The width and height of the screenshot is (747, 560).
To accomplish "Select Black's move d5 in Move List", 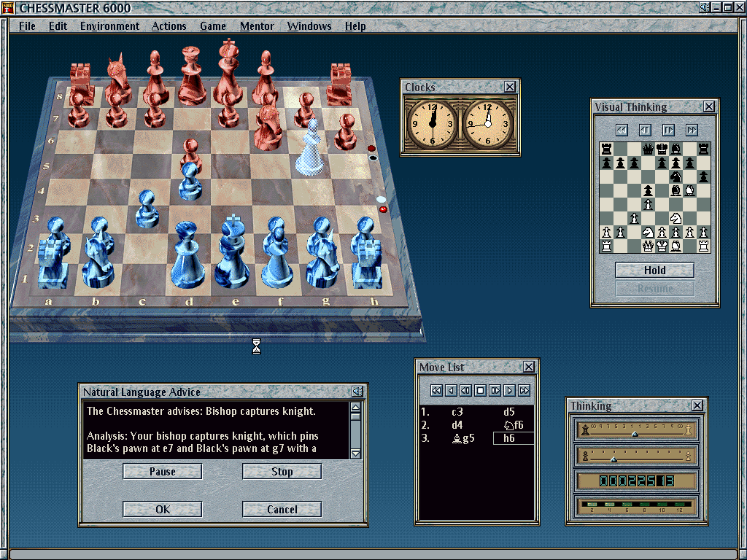I will coord(508,412).
